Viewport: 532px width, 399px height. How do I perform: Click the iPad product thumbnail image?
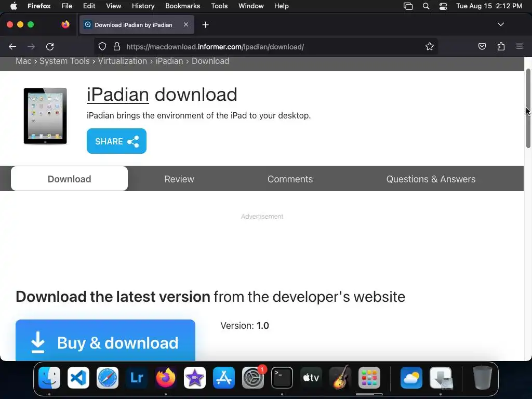click(45, 116)
